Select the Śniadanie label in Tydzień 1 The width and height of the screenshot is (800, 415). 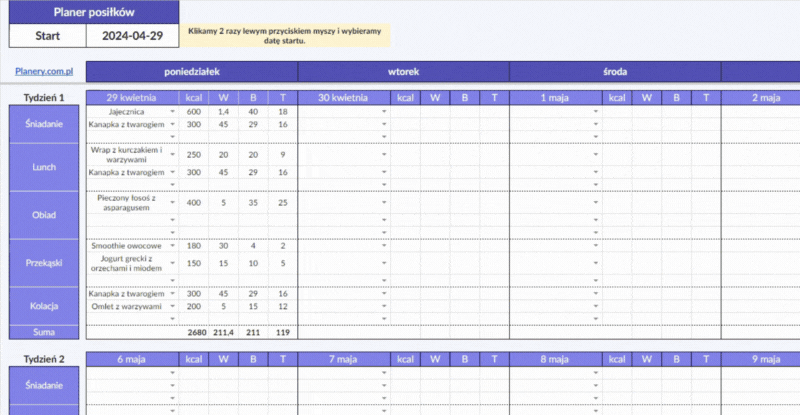[44, 124]
